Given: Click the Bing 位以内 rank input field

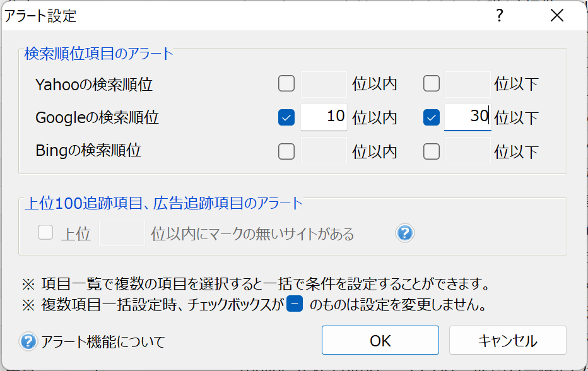Looking at the screenshot, I should click(x=324, y=151).
